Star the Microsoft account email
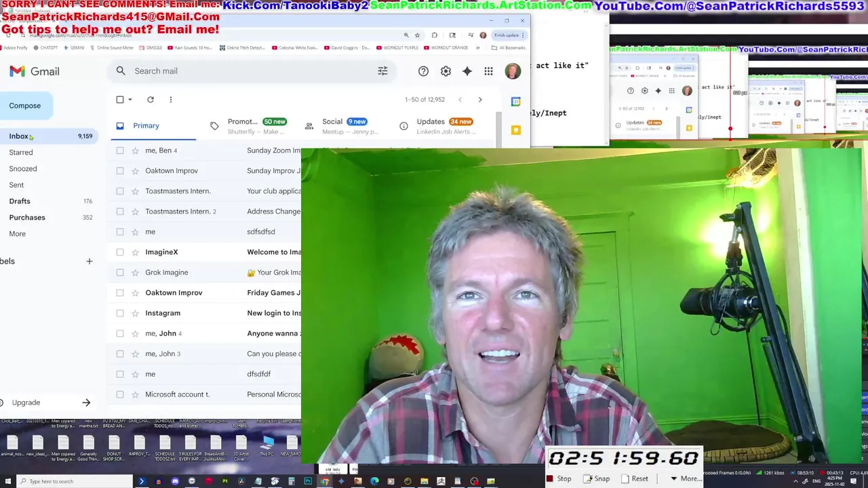 (135, 394)
